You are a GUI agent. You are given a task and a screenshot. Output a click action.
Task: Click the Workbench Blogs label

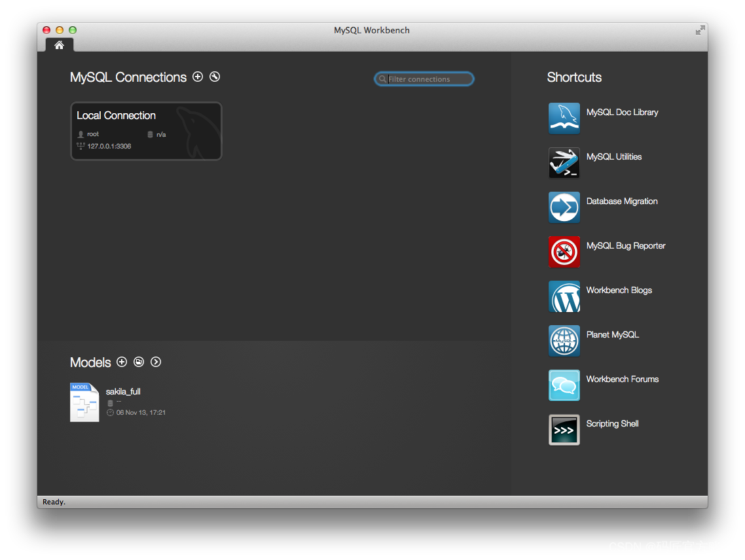[619, 290]
